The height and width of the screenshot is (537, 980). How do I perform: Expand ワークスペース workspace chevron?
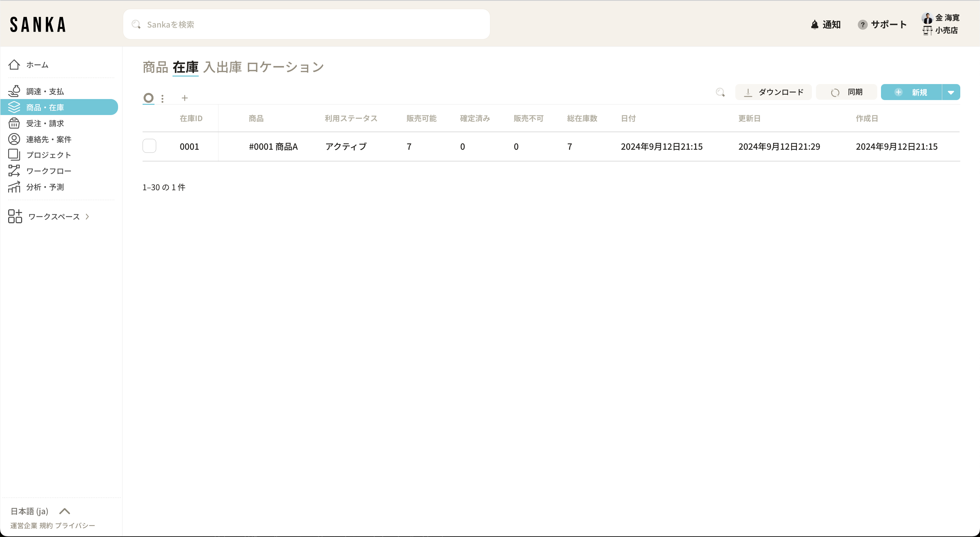(x=87, y=216)
